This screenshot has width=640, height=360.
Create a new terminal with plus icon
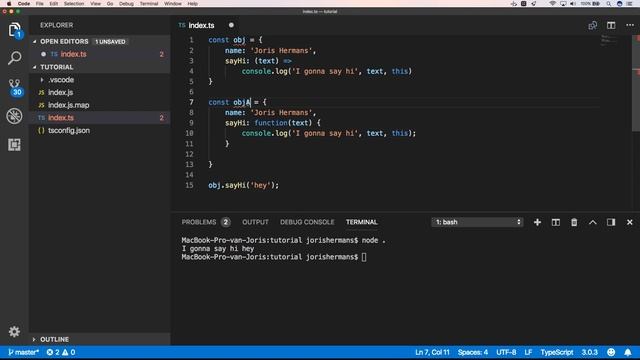coord(537,222)
